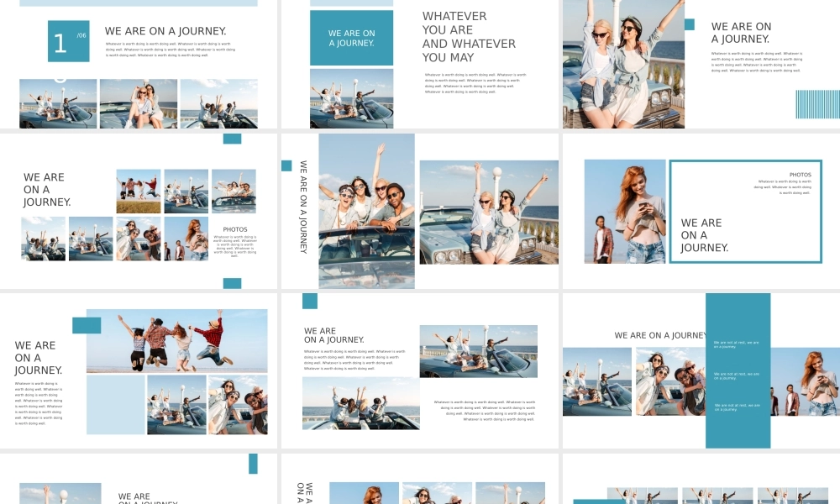Click the blue number 1 square
This screenshot has height=504, width=840.
coord(68,41)
